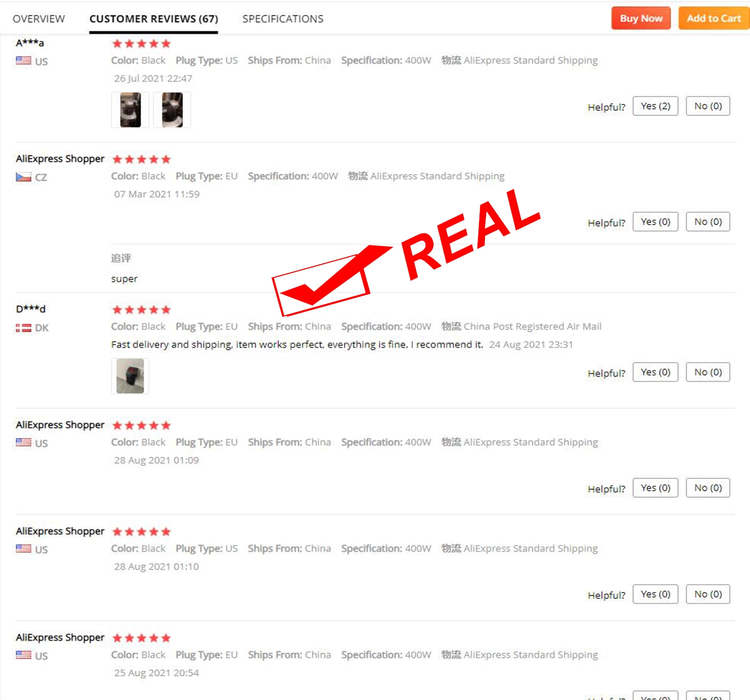Mark A***a's review helpful with Yes (2)
The height and width of the screenshot is (700, 750).
(655, 106)
